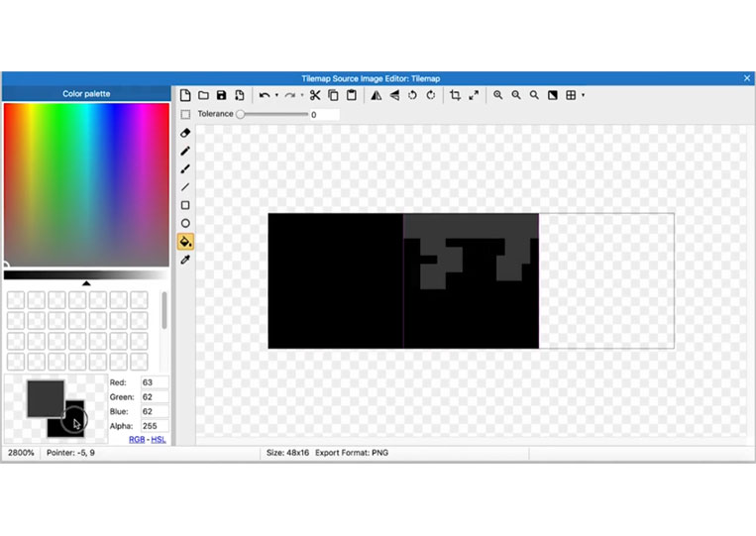This screenshot has width=756, height=536.
Task: Pick a hue in the color palette gradient
Action: (x=87, y=184)
